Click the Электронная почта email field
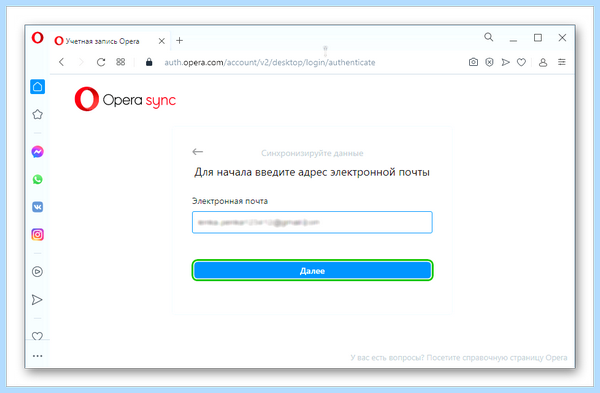Image resolution: width=600 pixels, height=393 pixels. [x=312, y=222]
